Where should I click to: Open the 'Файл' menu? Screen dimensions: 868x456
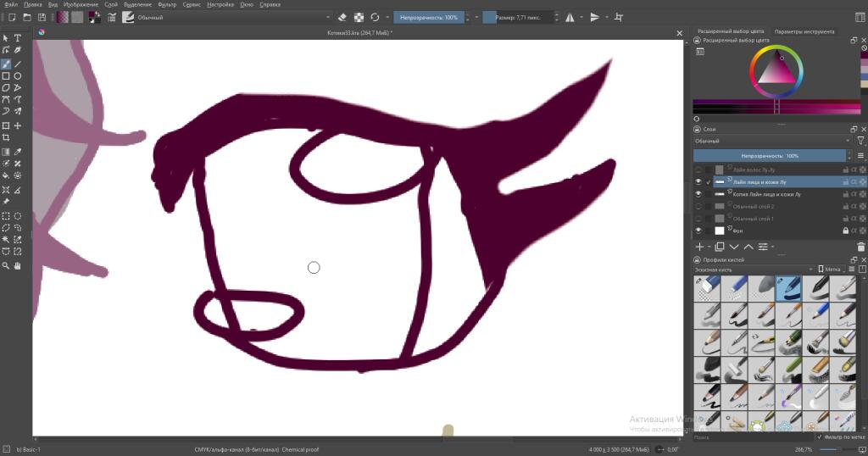tap(11, 4)
